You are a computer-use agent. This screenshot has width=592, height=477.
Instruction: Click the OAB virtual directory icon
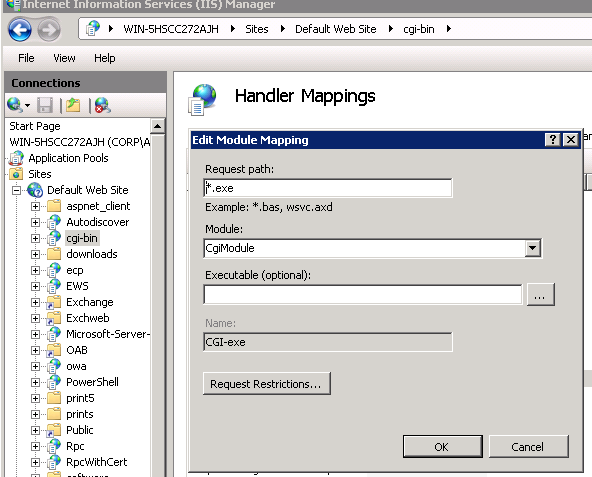(x=54, y=350)
